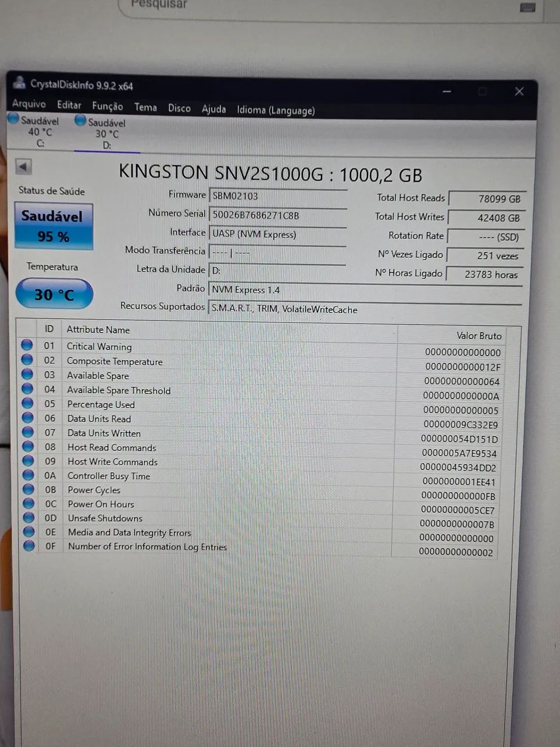The width and height of the screenshot is (560, 747).
Task: Click the Total Host Reads value 78099 GB
Action: [487, 198]
